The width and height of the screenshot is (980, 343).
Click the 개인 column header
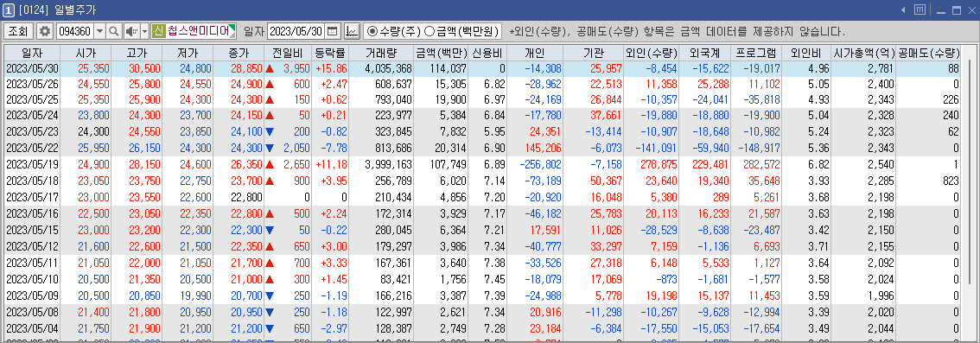point(535,53)
